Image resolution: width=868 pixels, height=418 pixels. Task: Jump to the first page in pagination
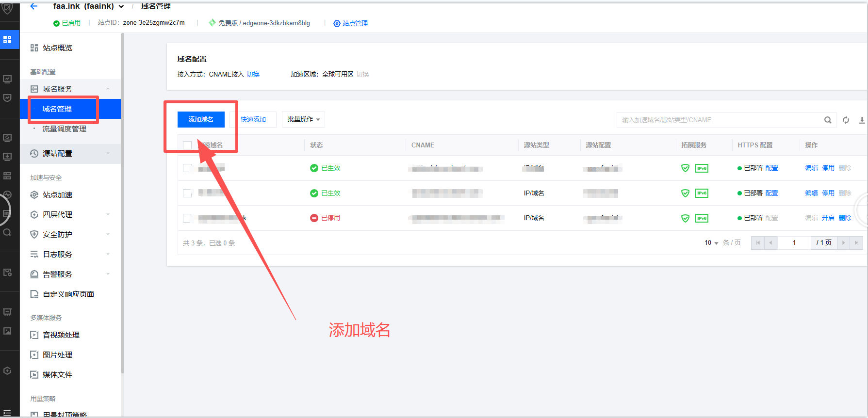click(757, 242)
